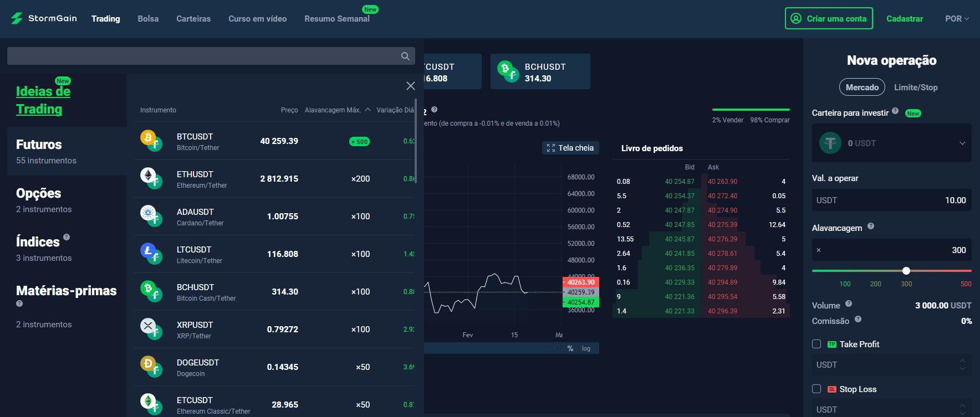The width and height of the screenshot is (980, 417).
Task: Focus the instrument search field
Action: click(211, 56)
